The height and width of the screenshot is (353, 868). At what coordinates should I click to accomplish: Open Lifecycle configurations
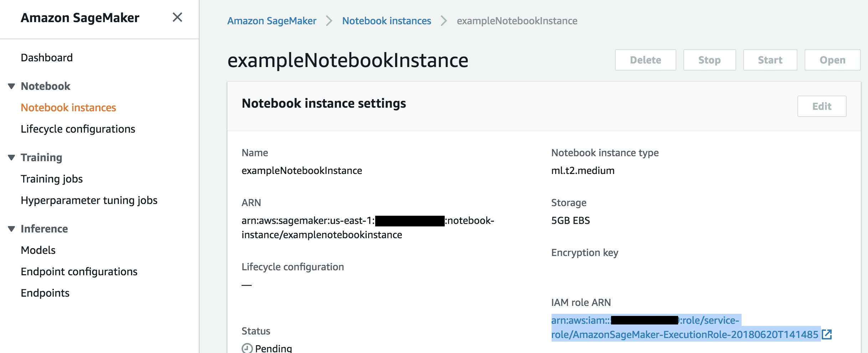tap(78, 129)
